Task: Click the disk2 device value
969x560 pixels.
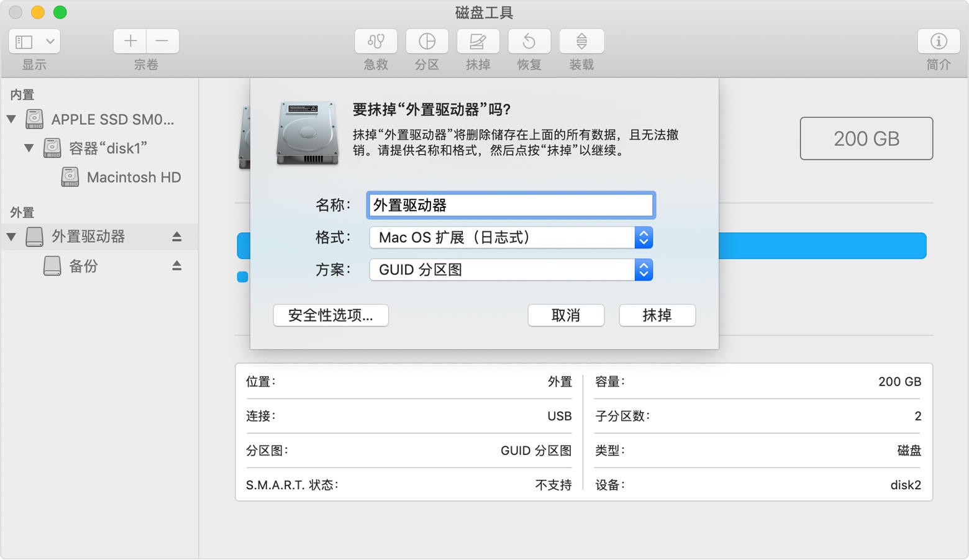Action: (x=906, y=485)
